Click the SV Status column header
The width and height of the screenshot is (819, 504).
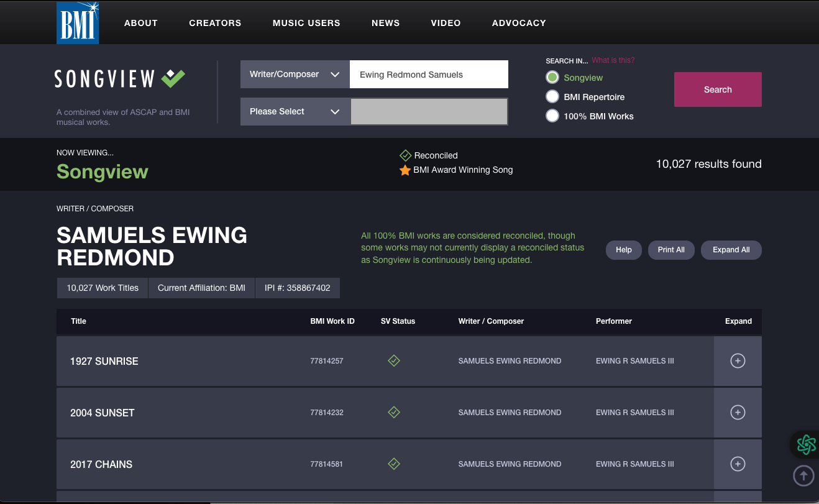pos(398,321)
